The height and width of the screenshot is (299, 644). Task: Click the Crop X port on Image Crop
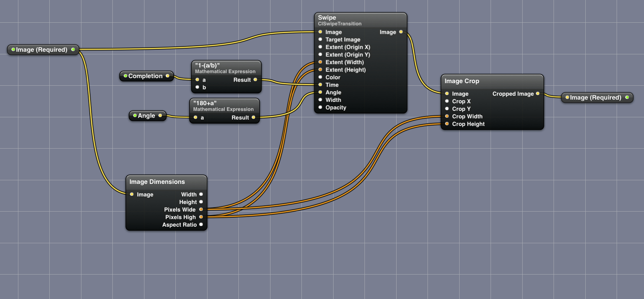[447, 101]
